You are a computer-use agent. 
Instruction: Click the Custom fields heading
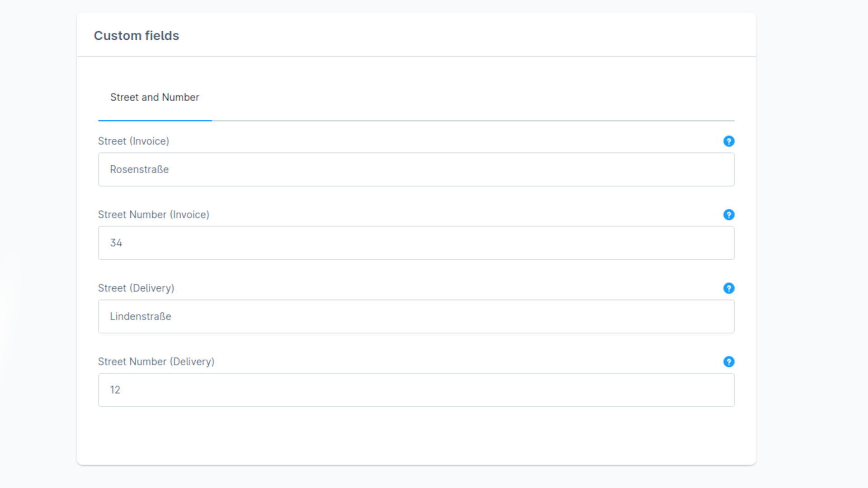click(x=137, y=36)
